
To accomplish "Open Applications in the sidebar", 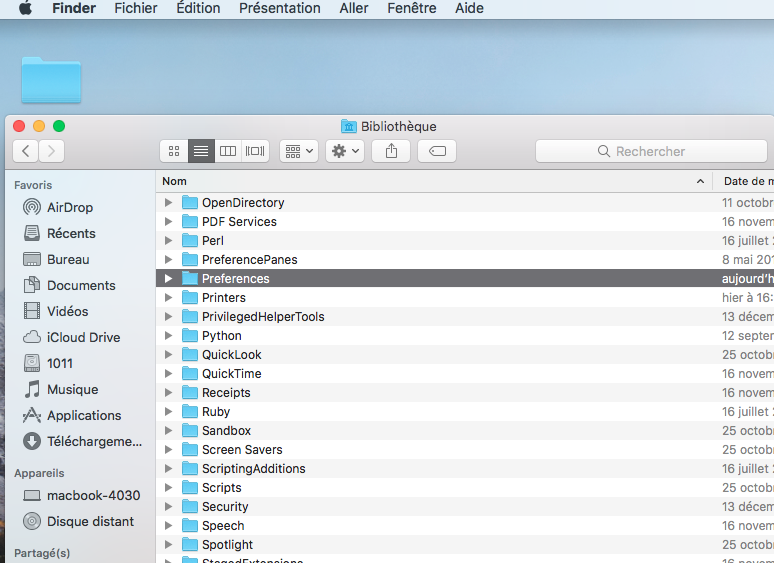I will [72, 415].
